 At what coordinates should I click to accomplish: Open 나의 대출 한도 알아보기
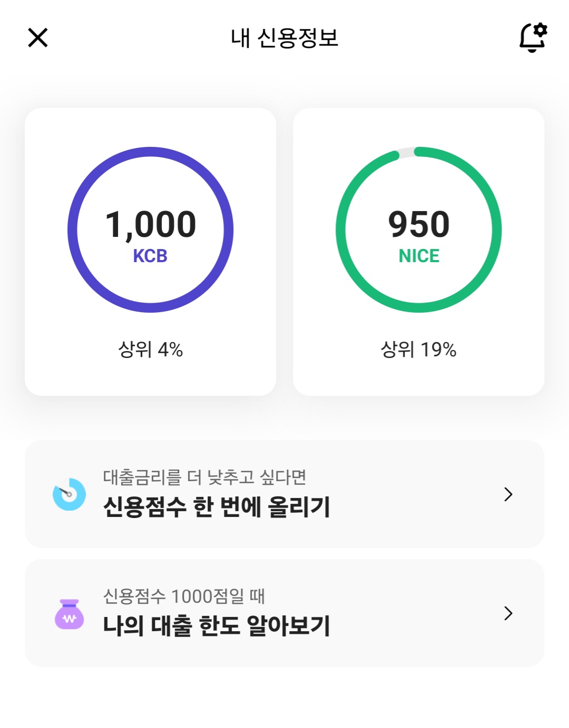coord(217,626)
